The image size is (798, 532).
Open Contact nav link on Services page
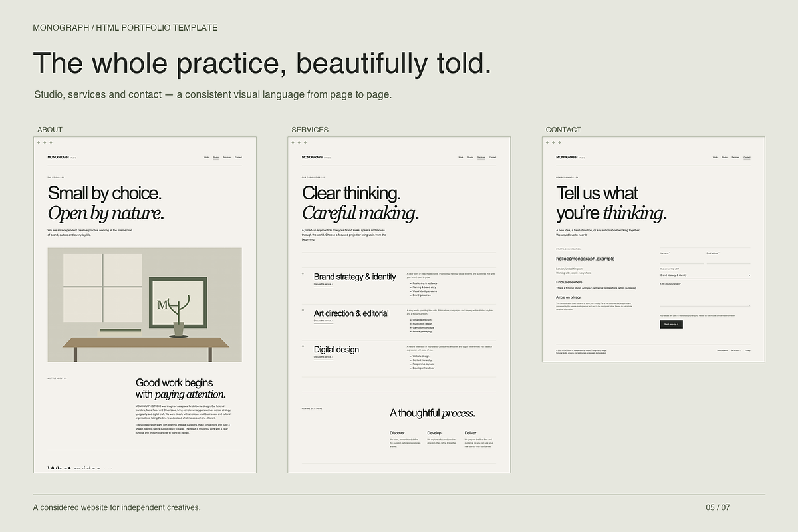(x=492, y=157)
